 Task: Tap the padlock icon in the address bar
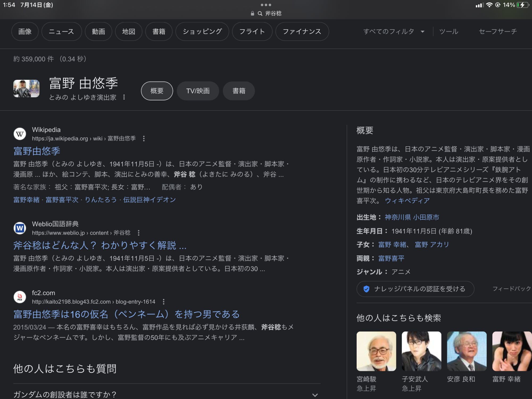pyautogui.click(x=252, y=13)
